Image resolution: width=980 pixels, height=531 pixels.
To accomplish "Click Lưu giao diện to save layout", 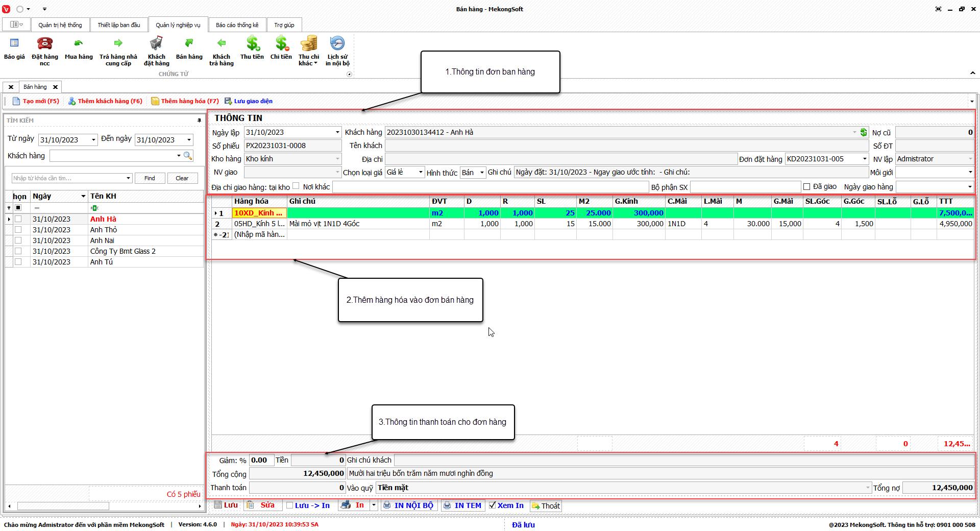I will [x=249, y=101].
